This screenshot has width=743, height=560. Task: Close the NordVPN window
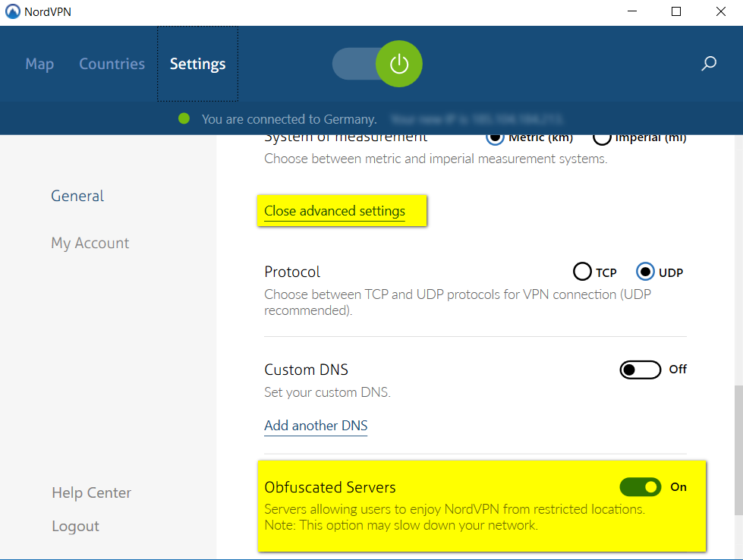click(721, 11)
